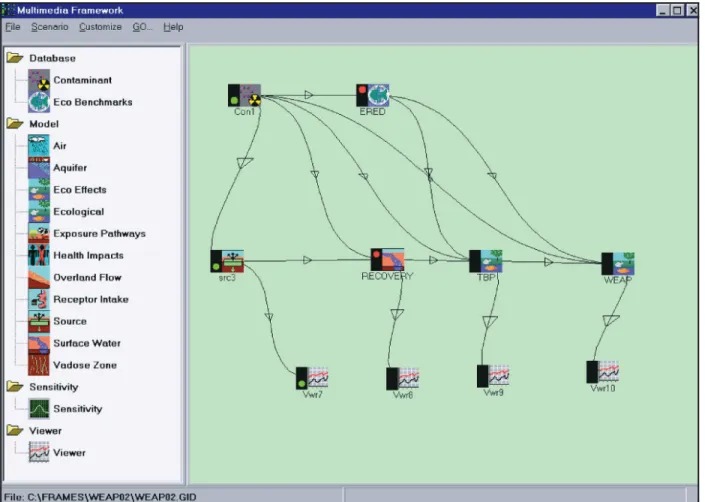Open the Customize menu
705x502 pixels.
point(100,27)
